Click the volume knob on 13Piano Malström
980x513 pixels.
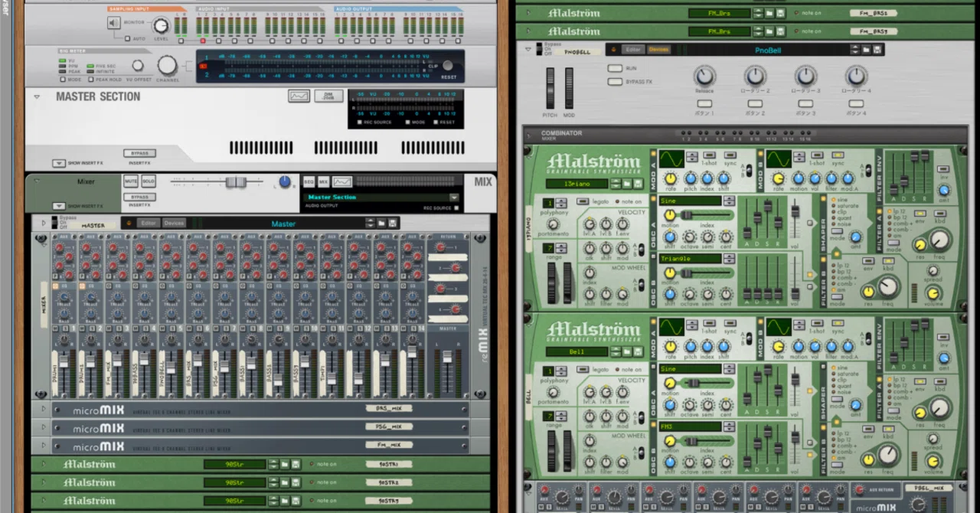[933, 292]
